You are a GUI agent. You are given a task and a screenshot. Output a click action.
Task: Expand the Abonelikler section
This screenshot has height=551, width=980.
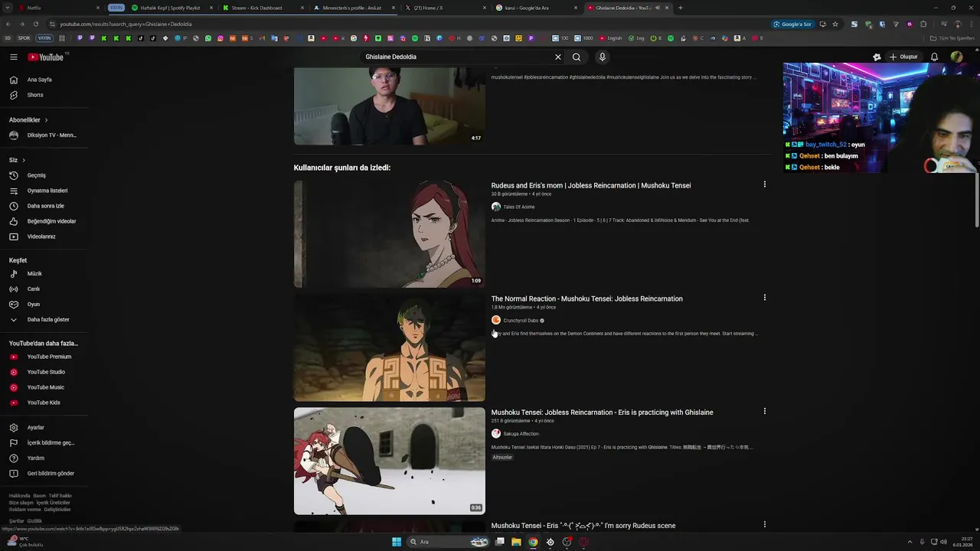[x=28, y=120]
